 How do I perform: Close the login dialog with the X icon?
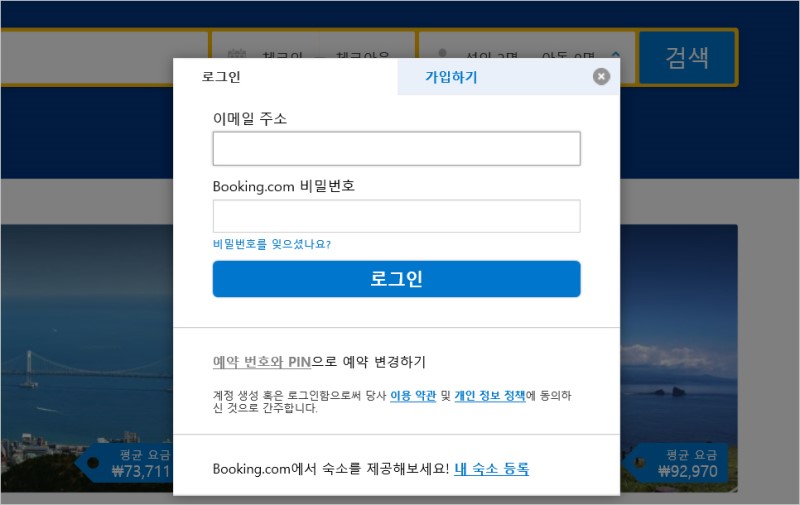tap(602, 77)
